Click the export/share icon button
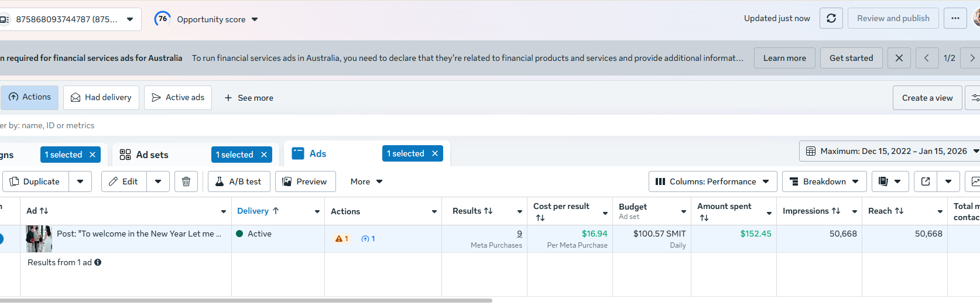The width and height of the screenshot is (980, 305). click(x=926, y=181)
